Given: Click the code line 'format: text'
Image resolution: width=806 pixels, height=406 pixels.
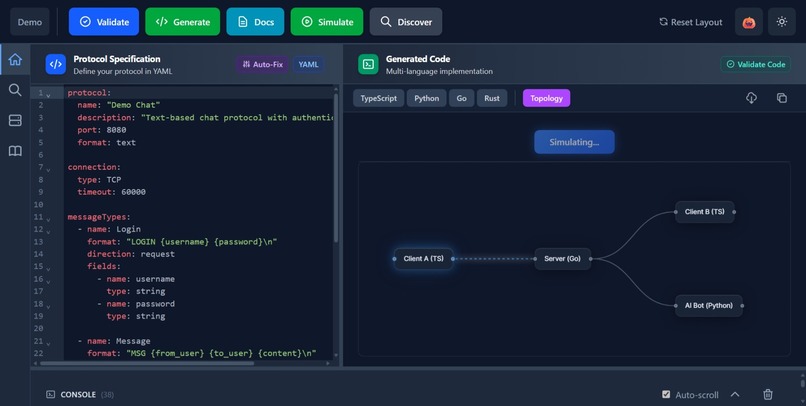Looking at the screenshot, I should pyautogui.click(x=106, y=142).
